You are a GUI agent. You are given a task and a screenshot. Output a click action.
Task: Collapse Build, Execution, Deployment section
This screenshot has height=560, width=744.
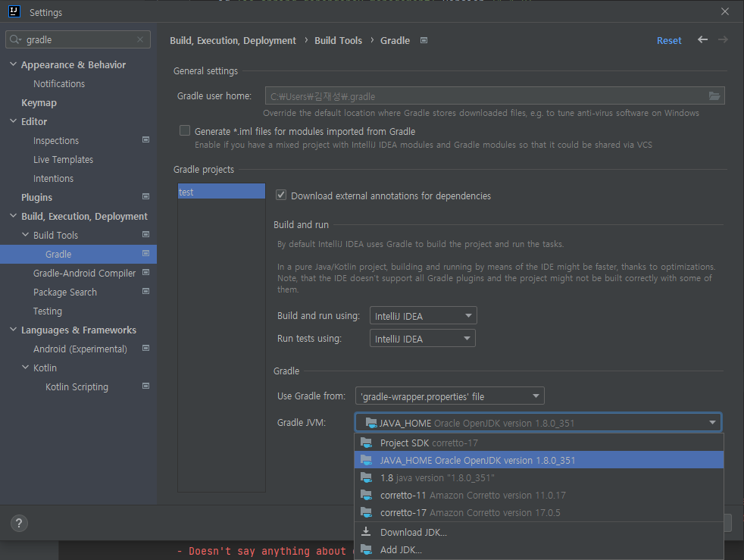[x=14, y=216]
